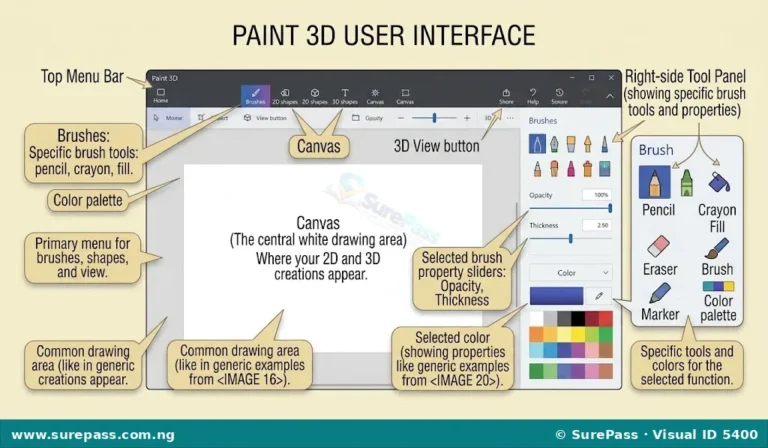The width and height of the screenshot is (768, 448).
Task: Click the zoom slider handle
Action: coord(434,118)
